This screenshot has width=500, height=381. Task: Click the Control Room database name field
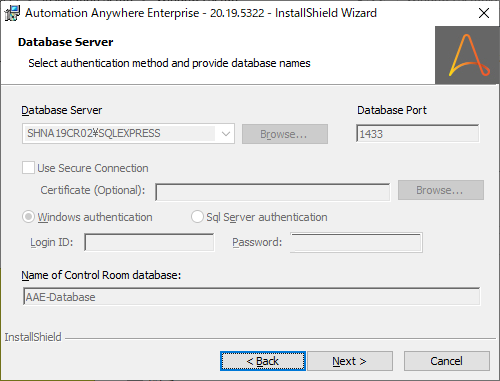coord(252,296)
